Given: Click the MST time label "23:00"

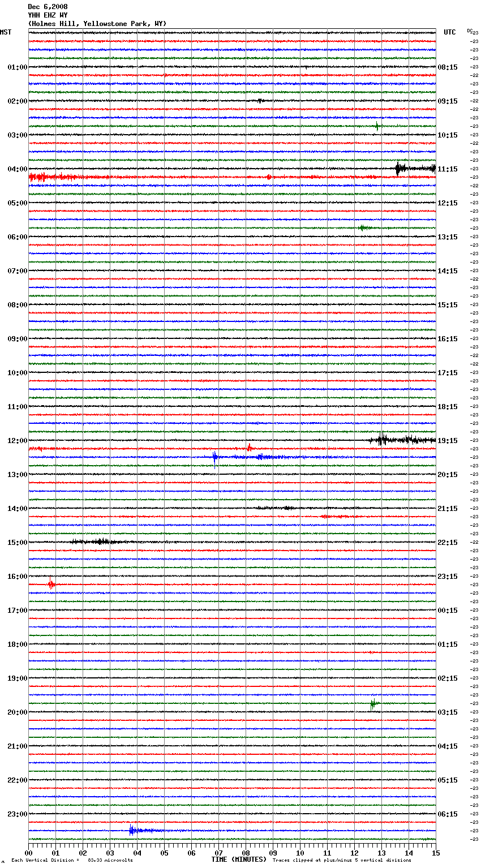Looking at the screenshot, I should pos(18,814).
